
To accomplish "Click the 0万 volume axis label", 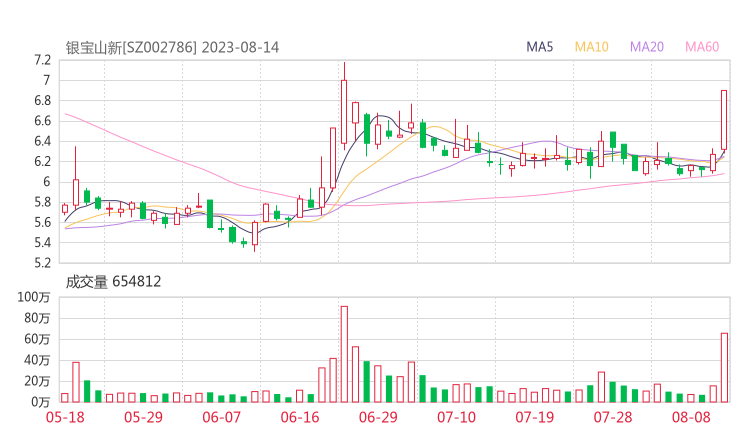I will point(41,402).
